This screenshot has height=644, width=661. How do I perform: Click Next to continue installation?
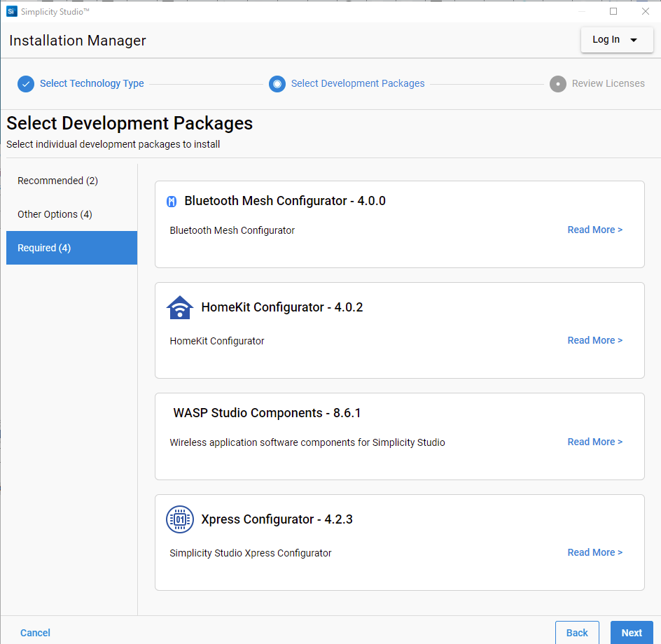pyautogui.click(x=632, y=633)
